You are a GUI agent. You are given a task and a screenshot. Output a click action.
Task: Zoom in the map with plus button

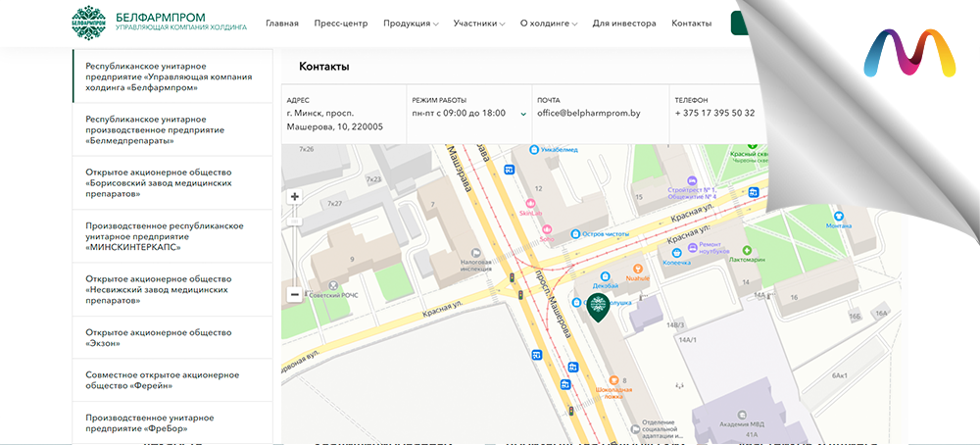click(294, 197)
